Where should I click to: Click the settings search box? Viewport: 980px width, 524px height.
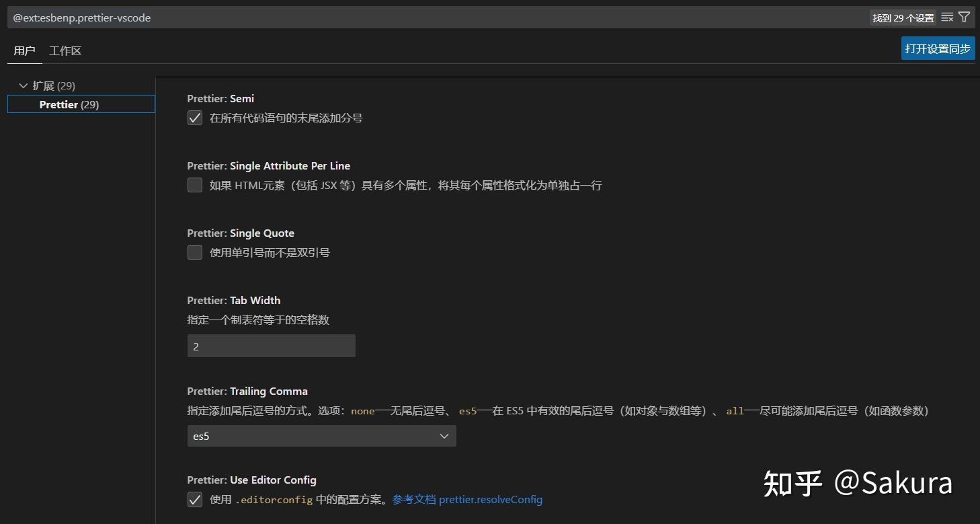pos(403,17)
